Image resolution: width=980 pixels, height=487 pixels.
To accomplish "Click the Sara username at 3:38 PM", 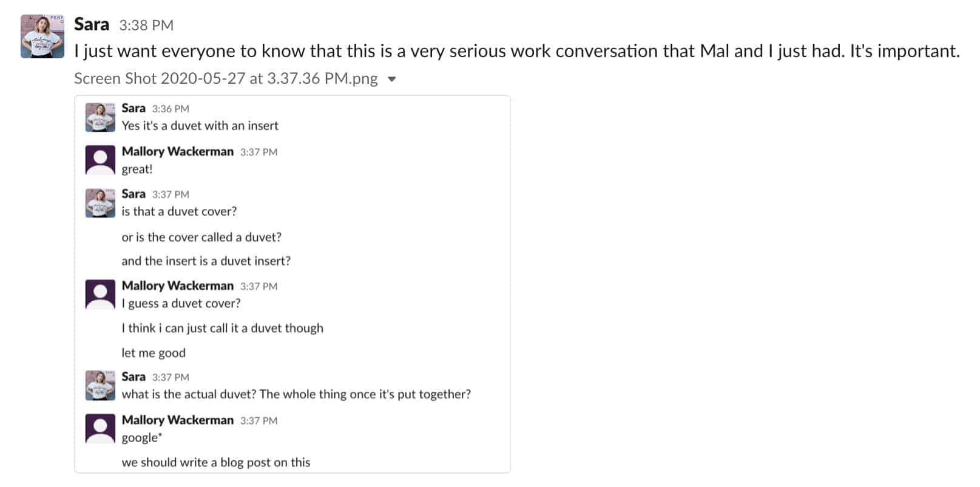I will [92, 24].
